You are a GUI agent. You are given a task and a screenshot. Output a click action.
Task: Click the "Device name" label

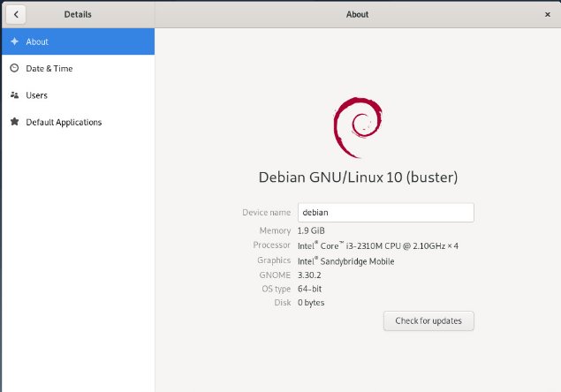266,213
